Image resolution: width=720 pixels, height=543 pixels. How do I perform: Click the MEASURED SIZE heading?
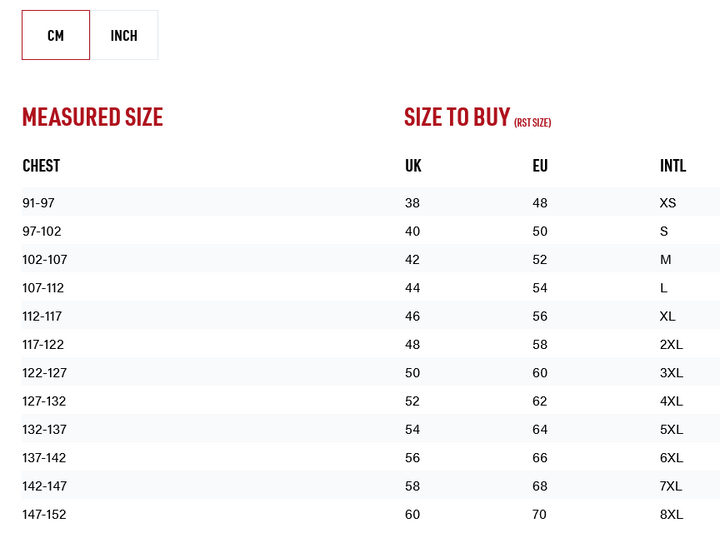pos(92,117)
